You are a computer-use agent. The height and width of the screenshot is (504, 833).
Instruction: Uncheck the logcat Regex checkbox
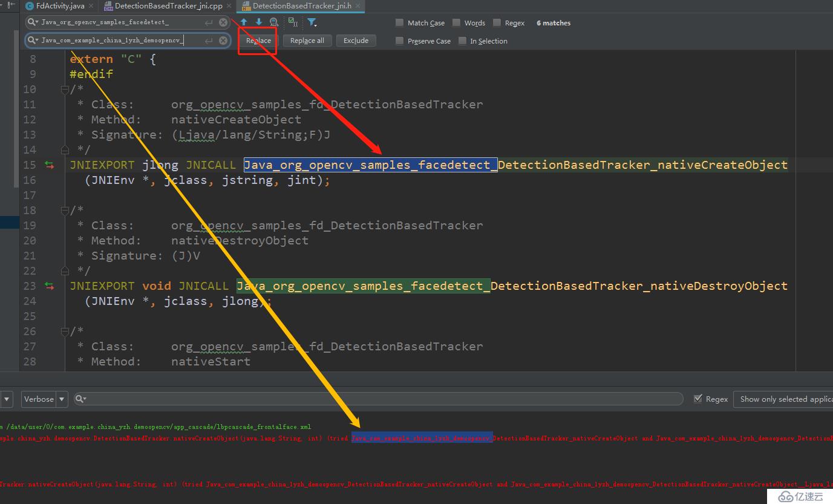click(x=698, y=399)
